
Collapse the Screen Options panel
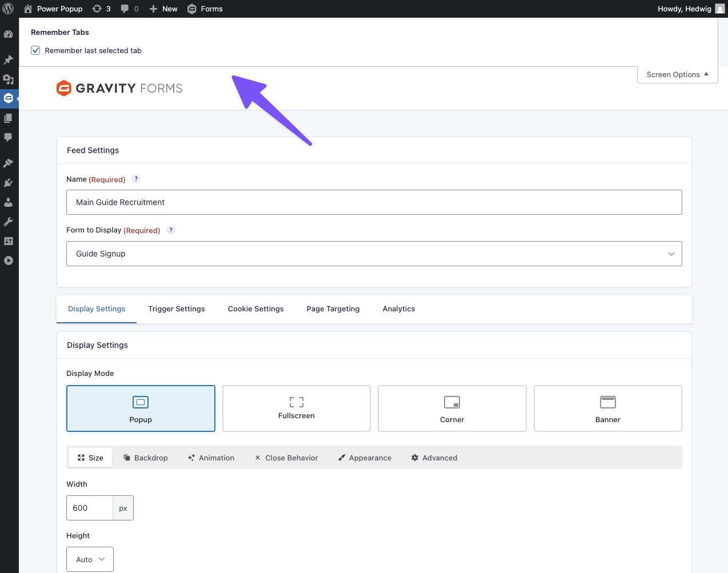point(677,75)
